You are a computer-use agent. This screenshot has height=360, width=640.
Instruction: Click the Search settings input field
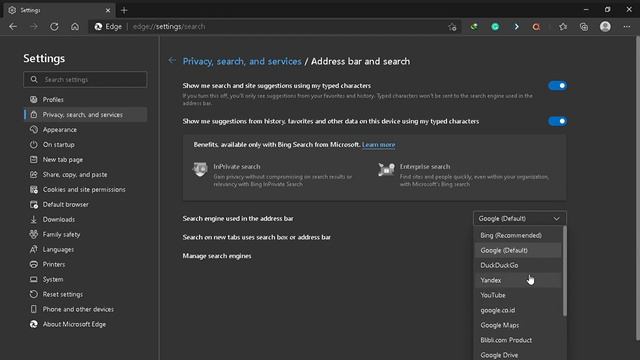(x=85, y=79)
